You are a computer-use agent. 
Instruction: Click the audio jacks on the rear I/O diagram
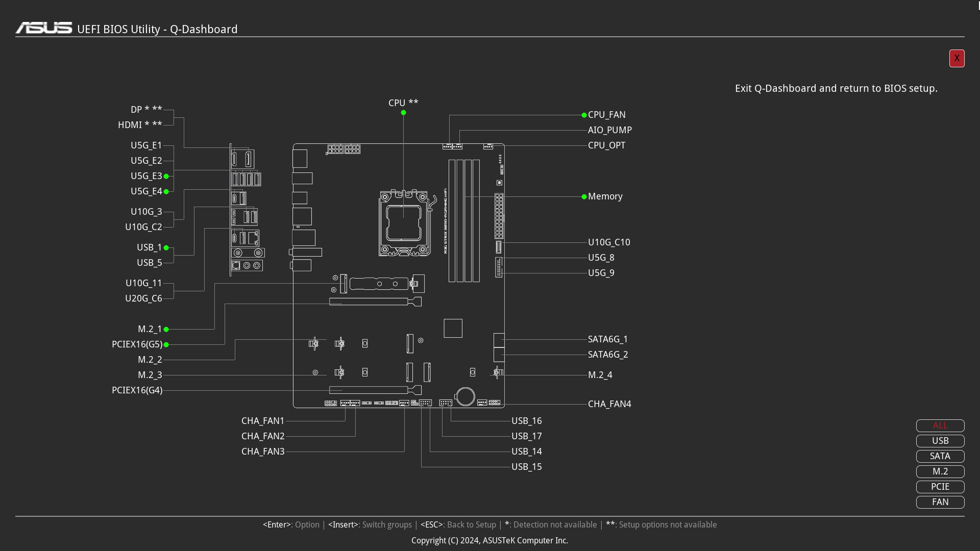tap(247, 265)
